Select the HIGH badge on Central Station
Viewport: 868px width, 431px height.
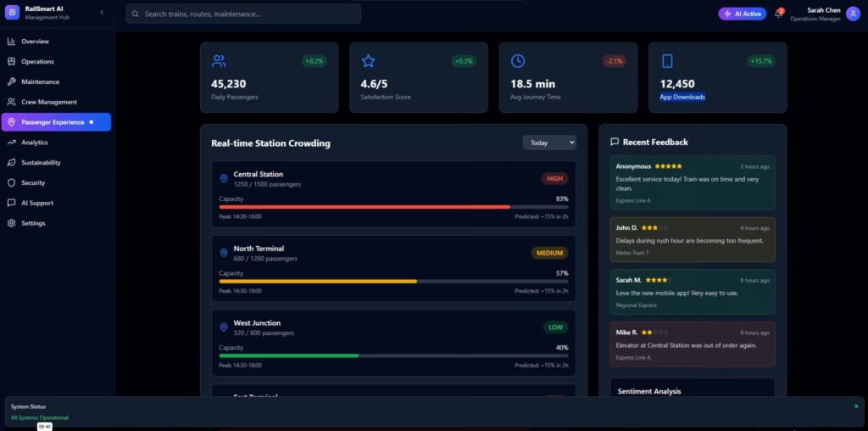pos(554,179)
